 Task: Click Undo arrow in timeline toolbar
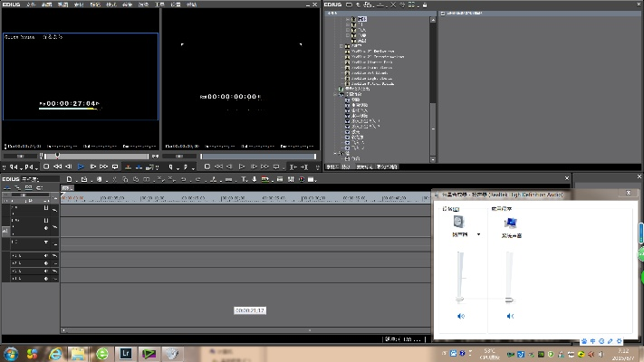tap(183, 179)
